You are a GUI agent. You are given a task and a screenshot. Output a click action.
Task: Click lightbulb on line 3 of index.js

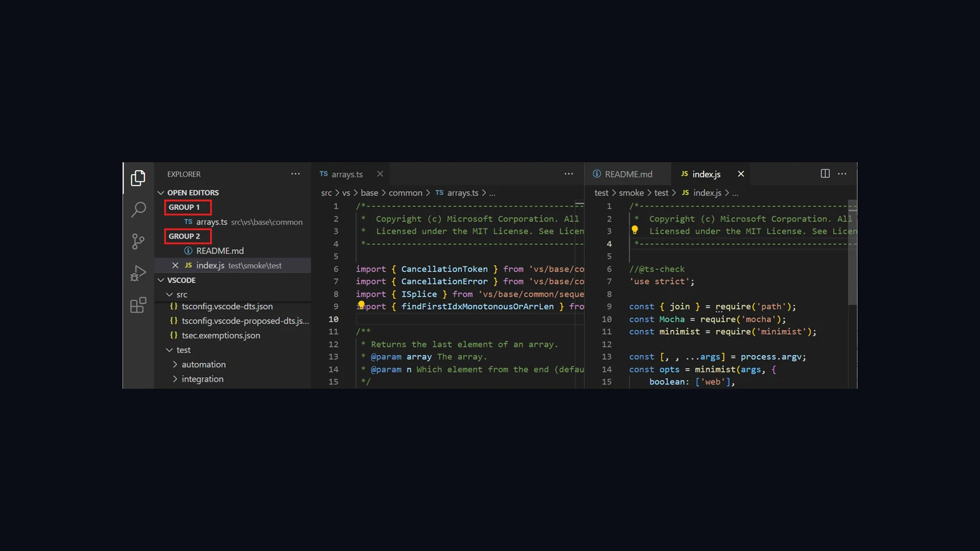(x=635, y=230)
